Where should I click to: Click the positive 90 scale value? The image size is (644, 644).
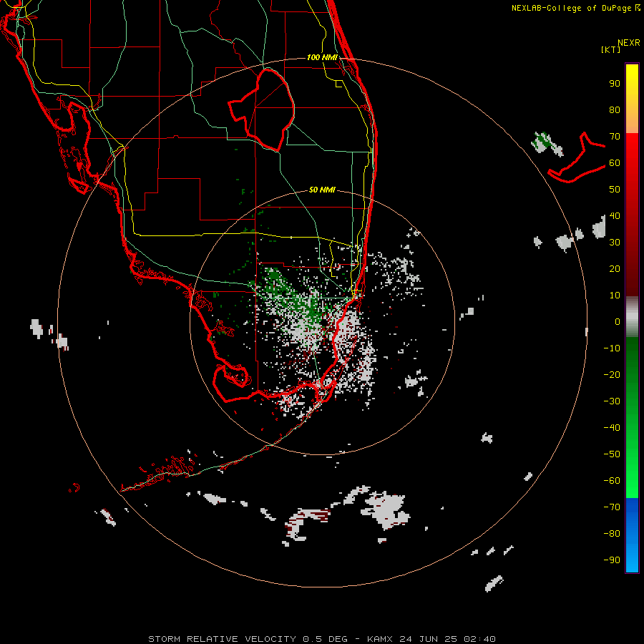[615, 84]
